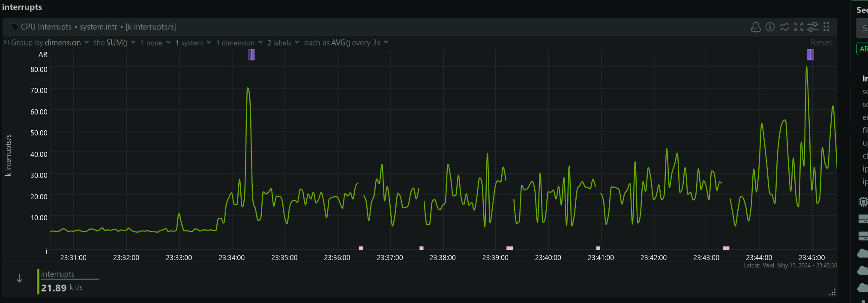Image resolution: width=868 pixels, height=303 pixels.
Task: Expand chart to fullscreen
Action: 799,27
